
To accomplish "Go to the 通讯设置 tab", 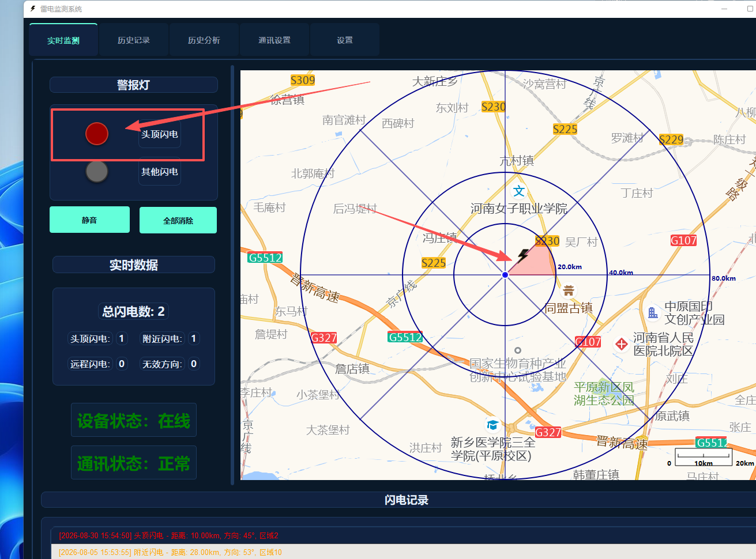I will [274, 40].
